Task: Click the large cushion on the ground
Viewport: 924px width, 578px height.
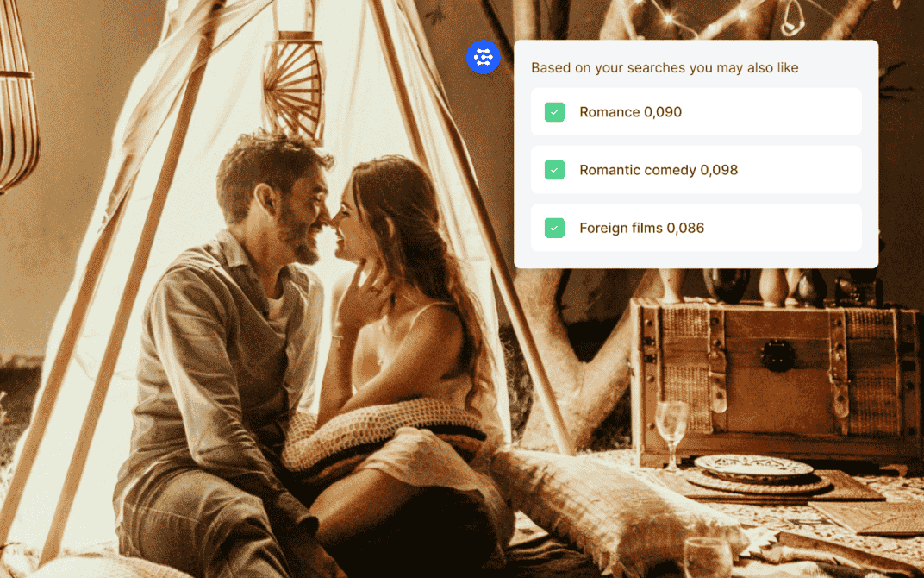Action: coord(603,500)
